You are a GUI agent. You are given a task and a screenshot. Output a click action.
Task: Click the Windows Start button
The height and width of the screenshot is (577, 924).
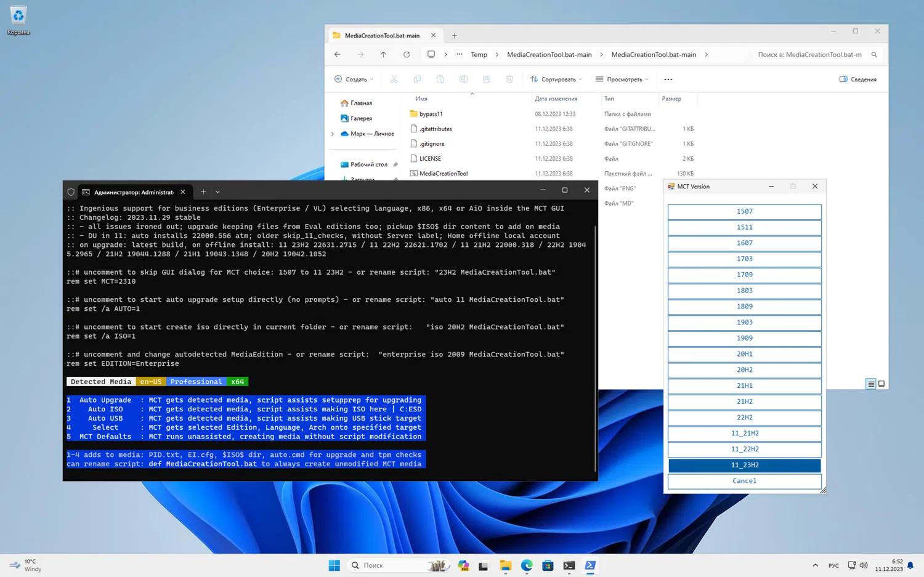click(x=334, y=565)
